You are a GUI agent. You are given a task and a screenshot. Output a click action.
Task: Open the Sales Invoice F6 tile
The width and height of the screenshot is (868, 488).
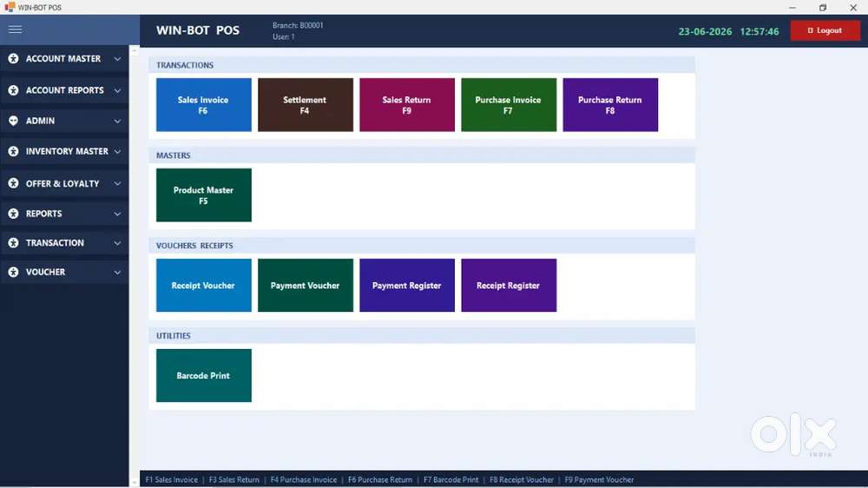click(x=204, y=105)
